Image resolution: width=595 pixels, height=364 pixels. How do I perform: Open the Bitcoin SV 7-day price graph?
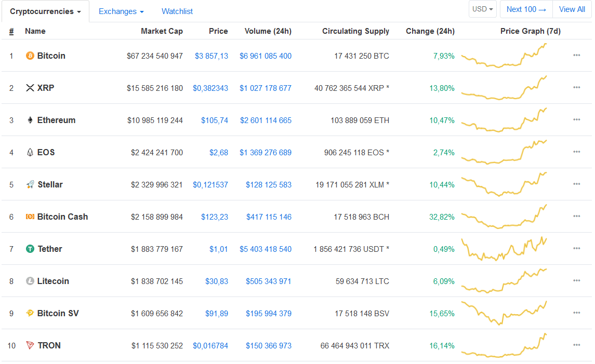click(504, 313)
